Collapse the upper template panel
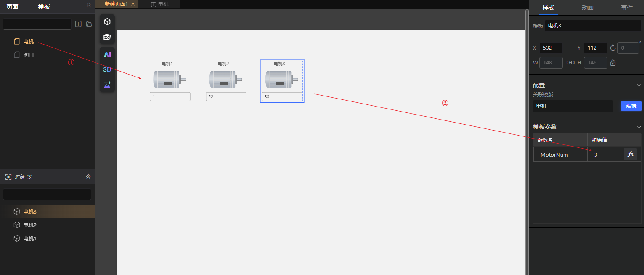 (x=88, y=5)
